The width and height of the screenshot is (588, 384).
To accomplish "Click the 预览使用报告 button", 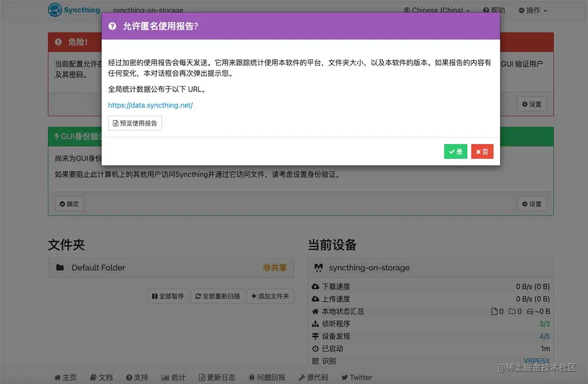I will point(135,123).
